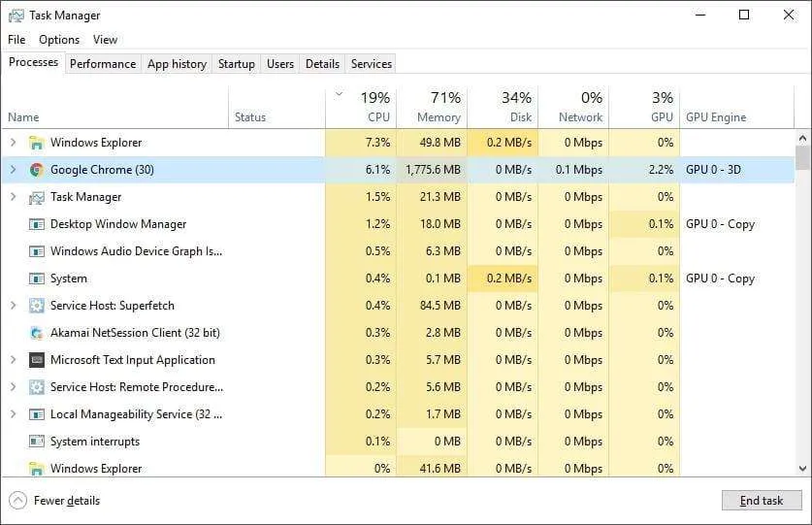Click the Akamai NetSession Client icon

click(x=36, y=333)
